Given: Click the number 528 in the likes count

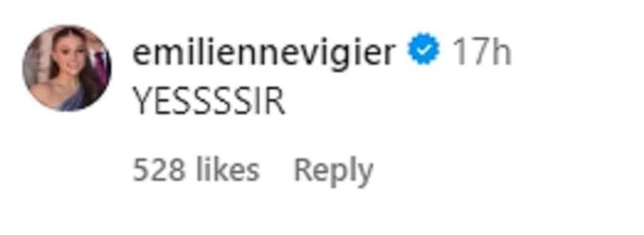Looking at the screenshot, I should (159, 170).
